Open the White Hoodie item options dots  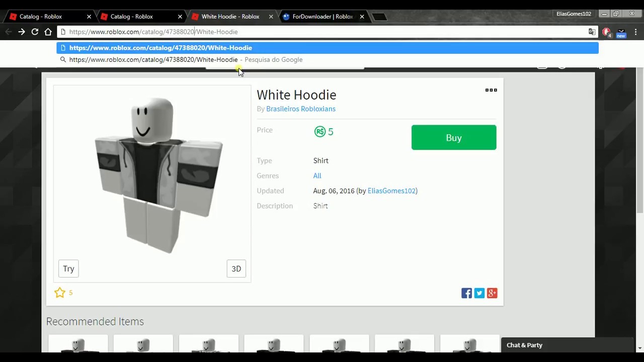491,90
